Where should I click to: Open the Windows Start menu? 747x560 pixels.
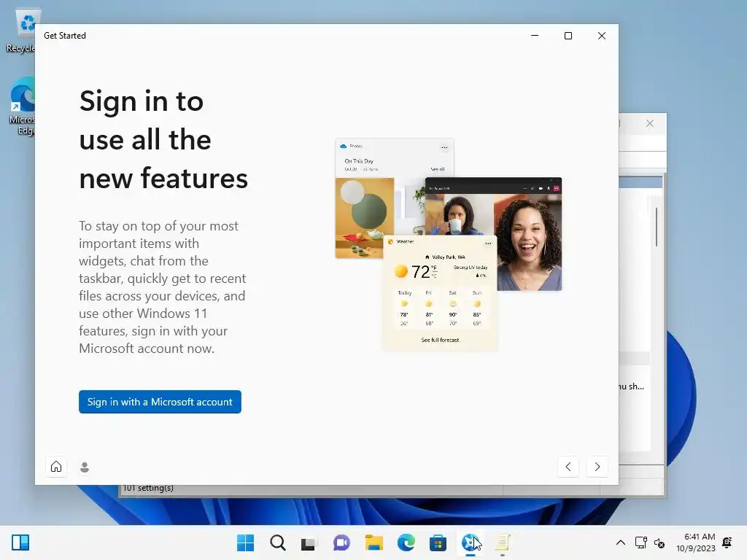click(245, 542)
